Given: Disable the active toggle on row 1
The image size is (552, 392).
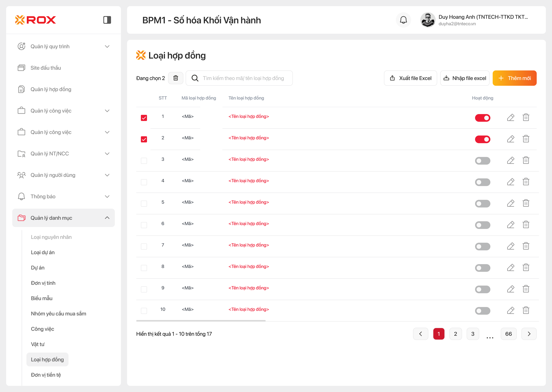Looking at the screenshot, I should (x=482, y=118).
